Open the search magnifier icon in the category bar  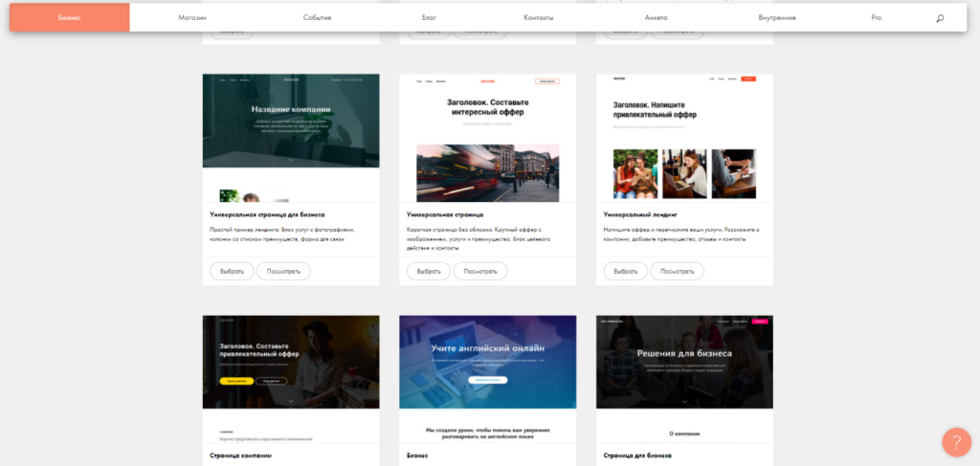point(940,18)
